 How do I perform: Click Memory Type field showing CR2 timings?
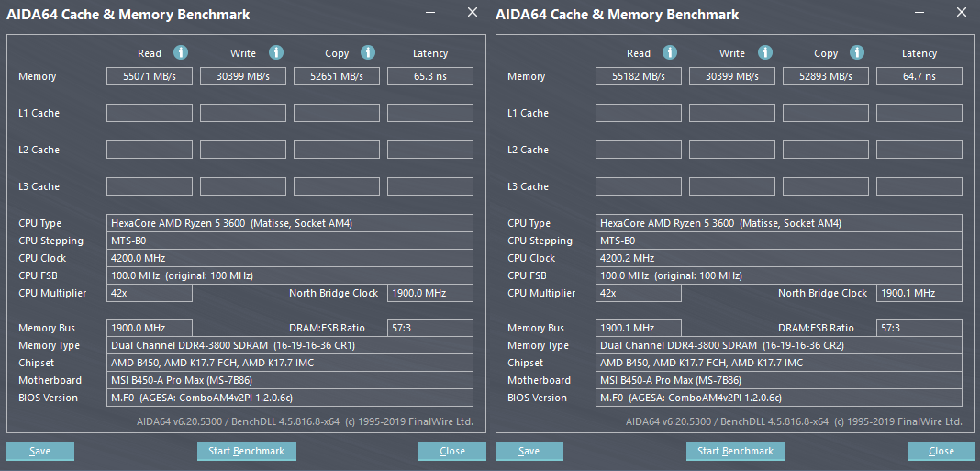click(779, 345)
